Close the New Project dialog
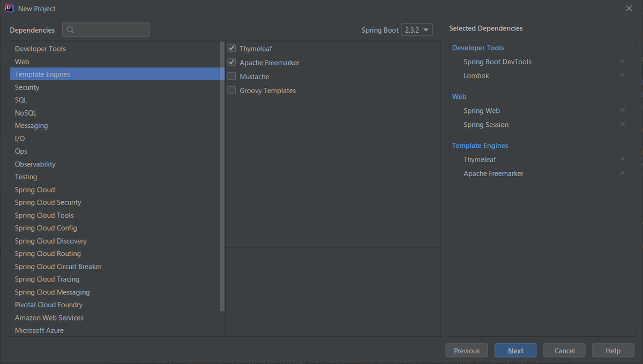The image size is (643, 364). coord(629,8)
